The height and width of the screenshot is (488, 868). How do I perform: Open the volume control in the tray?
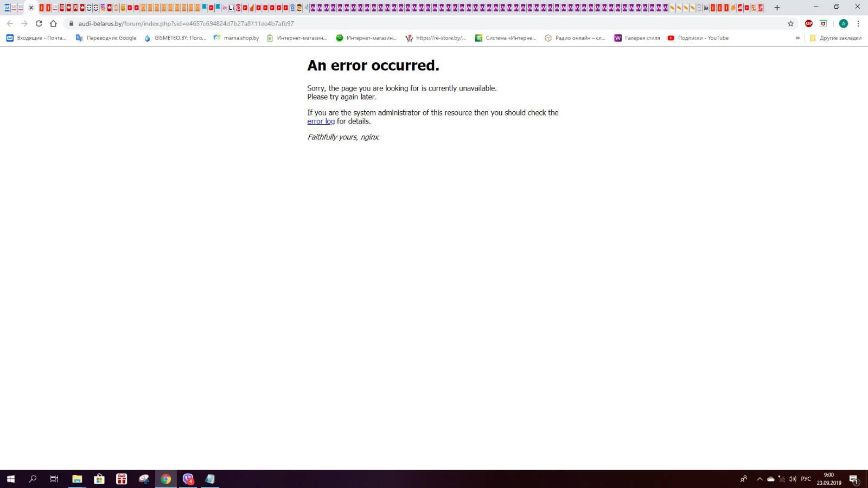pos(793,479)
